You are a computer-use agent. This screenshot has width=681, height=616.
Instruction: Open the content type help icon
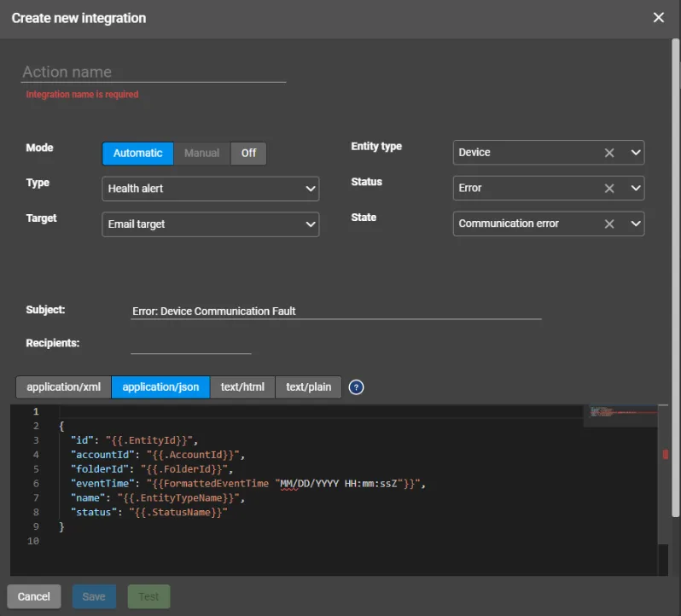356,387
